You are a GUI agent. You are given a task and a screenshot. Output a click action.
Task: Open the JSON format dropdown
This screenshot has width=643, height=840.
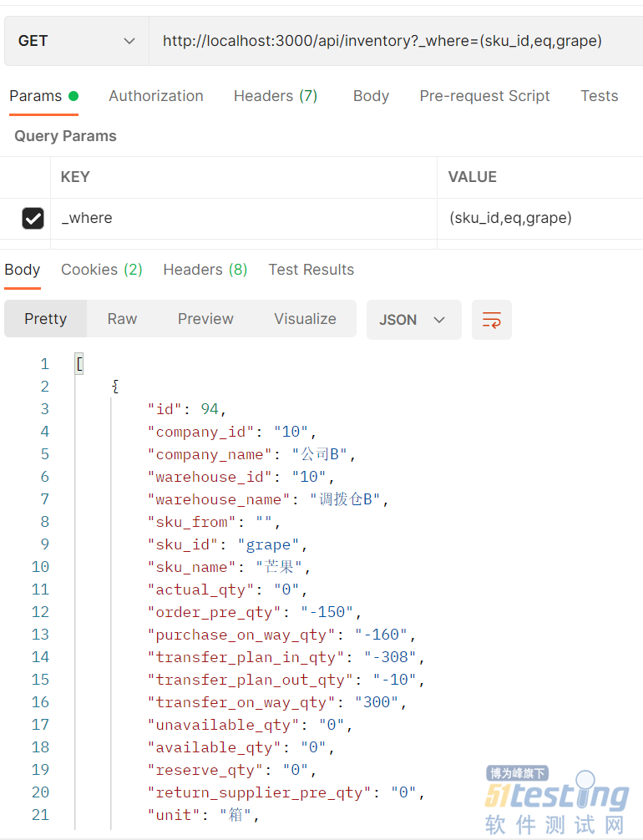413,320
